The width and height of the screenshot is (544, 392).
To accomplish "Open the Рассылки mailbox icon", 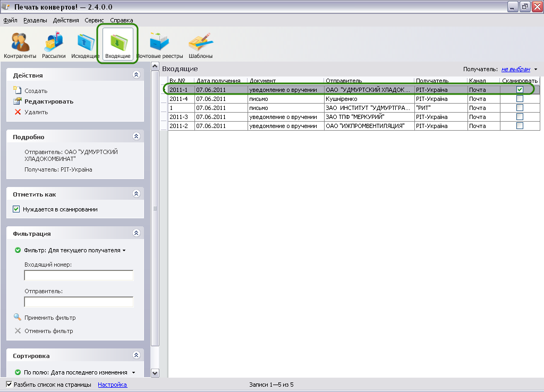I will pos(54,44).
